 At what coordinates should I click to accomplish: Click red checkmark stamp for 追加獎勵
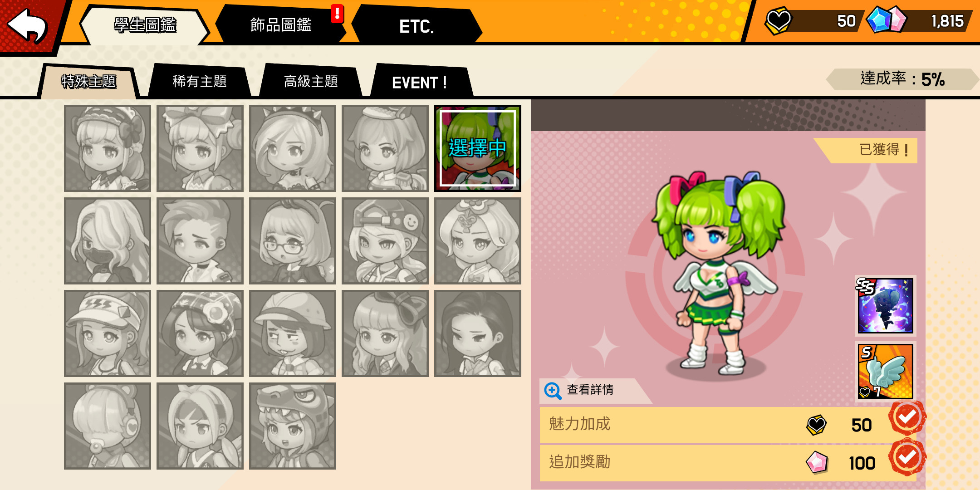907,457
